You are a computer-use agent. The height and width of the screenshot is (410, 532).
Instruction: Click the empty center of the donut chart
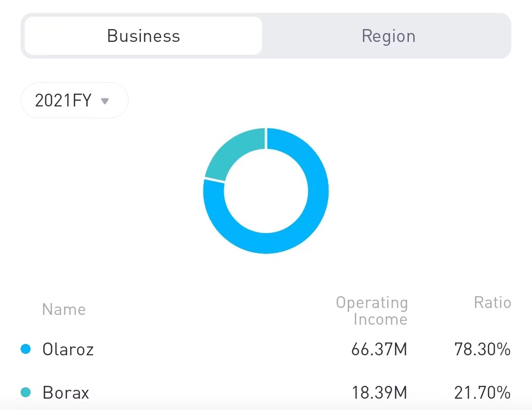click(x=266, y=191)
